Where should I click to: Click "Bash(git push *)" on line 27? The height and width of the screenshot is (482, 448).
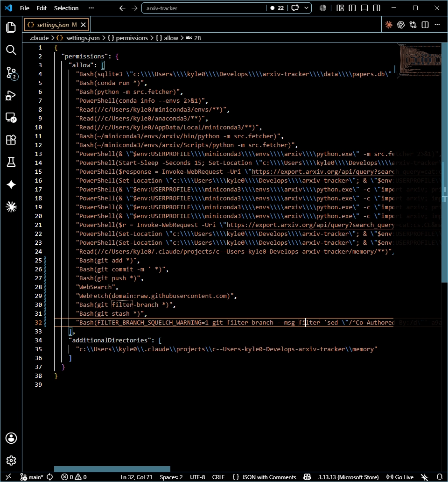click(x=108, y=278)
